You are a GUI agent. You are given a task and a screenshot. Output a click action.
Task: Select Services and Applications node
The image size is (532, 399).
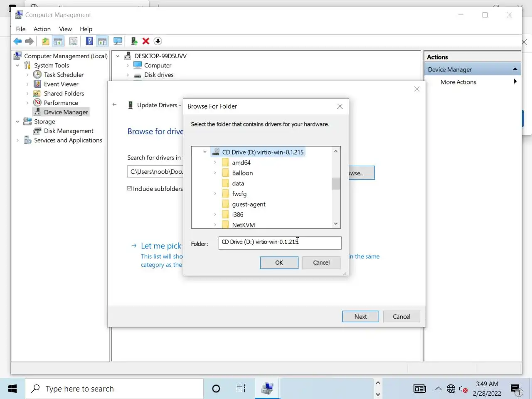point(68,140)
